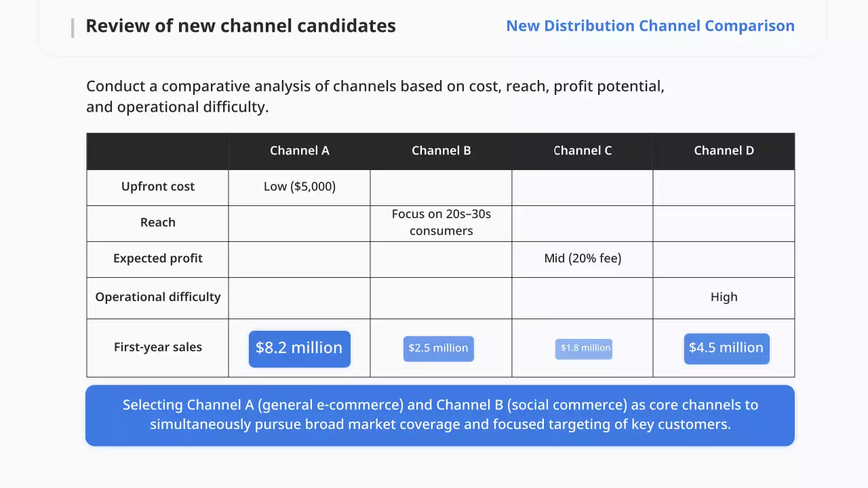Select the Operational difficulty row label
The height and width of the screenshot is (488, 868).
click(x=157, y=298)
